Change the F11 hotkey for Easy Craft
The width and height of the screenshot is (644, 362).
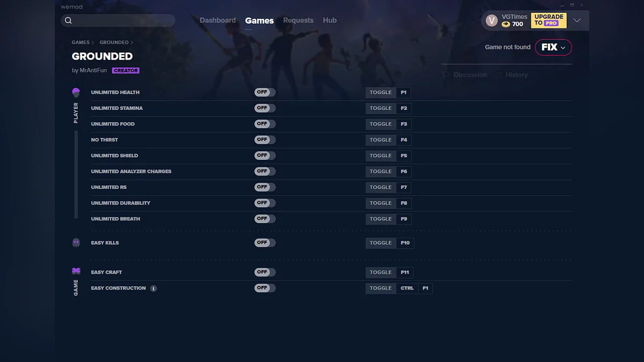coord(405,272)
